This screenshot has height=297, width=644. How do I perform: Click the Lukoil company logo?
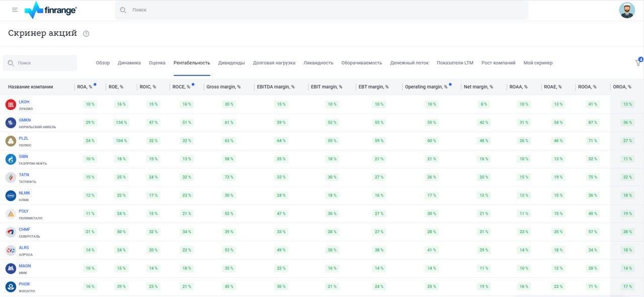click(x=11, y=105)
